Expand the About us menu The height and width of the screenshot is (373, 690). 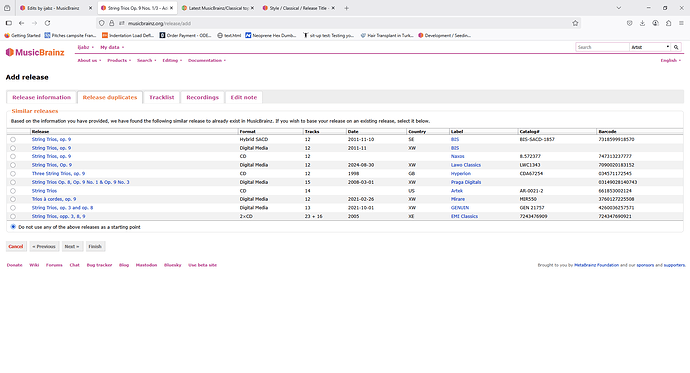89,60
